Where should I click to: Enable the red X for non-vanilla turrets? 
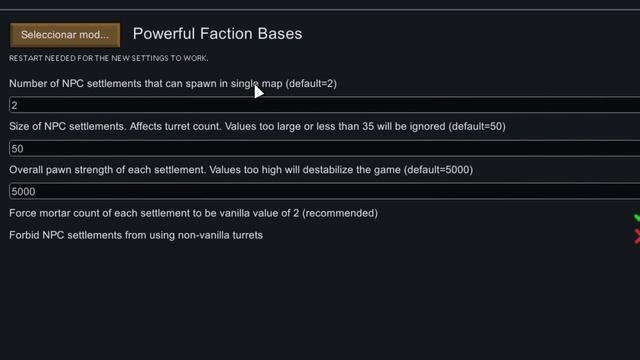coord(637,236)
